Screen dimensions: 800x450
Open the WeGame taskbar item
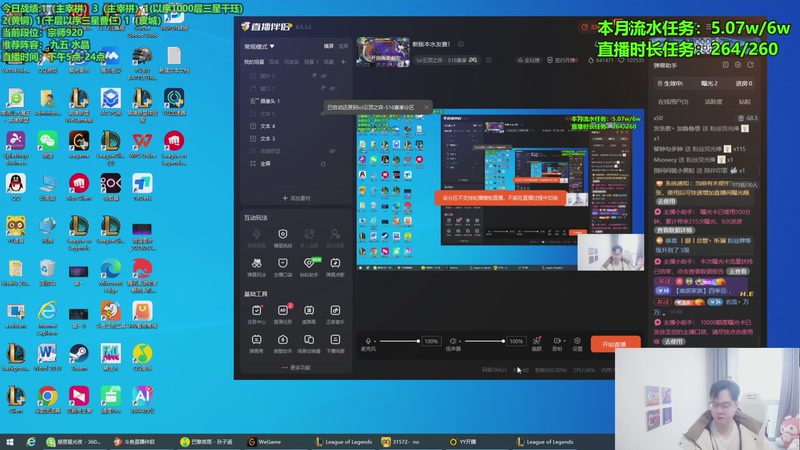265,442
